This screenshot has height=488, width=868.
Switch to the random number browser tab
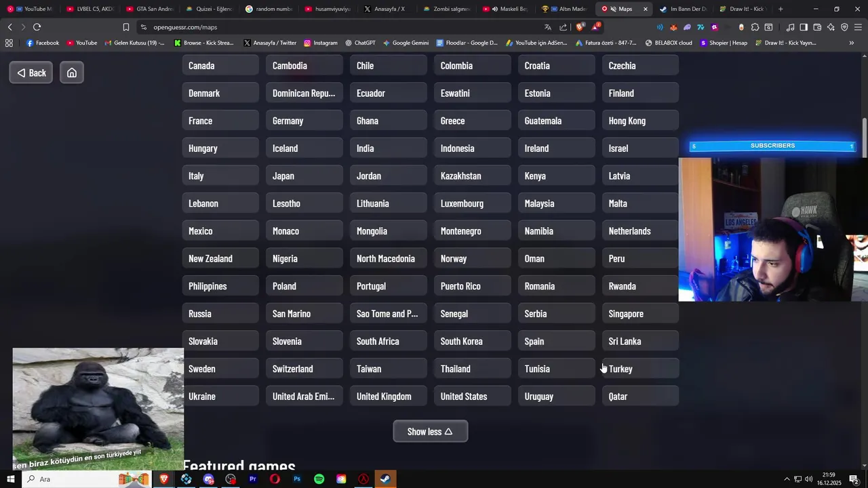tap(269, 9)
